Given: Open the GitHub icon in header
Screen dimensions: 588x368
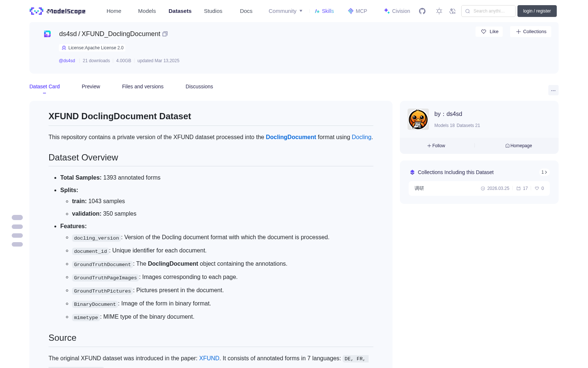Looking at the screenshot, I should click(422, 11).
